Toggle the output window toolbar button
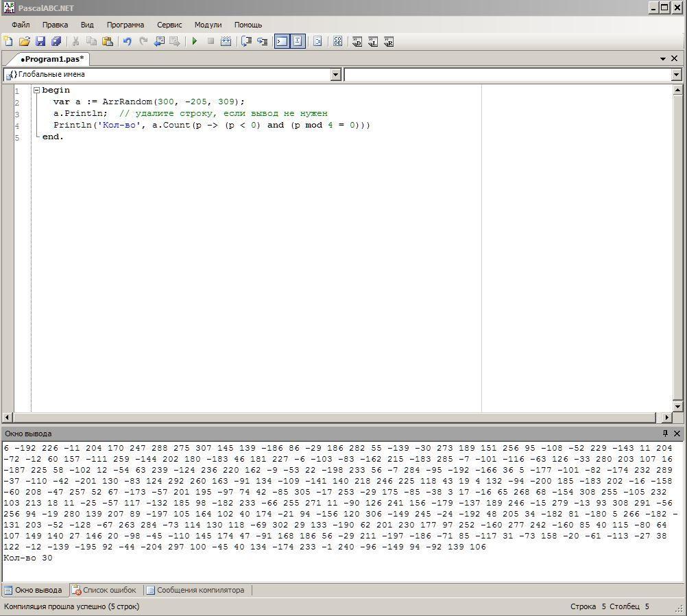This screenshot has width=687, height=616. (282, 41)
